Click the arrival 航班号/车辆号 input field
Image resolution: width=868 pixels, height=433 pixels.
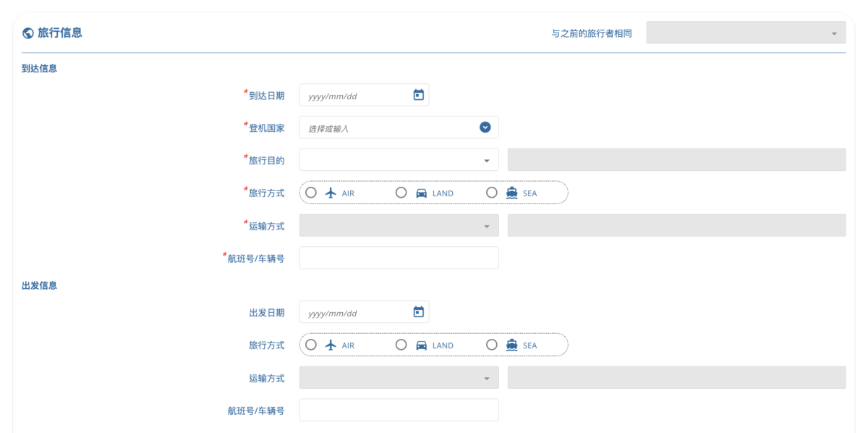[x=399, y=258]
